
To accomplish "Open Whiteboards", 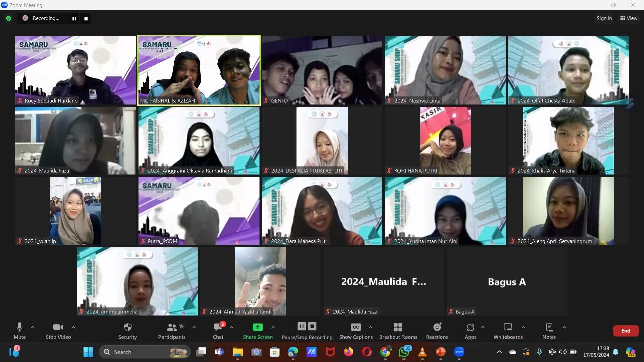I will coord(508,327).
